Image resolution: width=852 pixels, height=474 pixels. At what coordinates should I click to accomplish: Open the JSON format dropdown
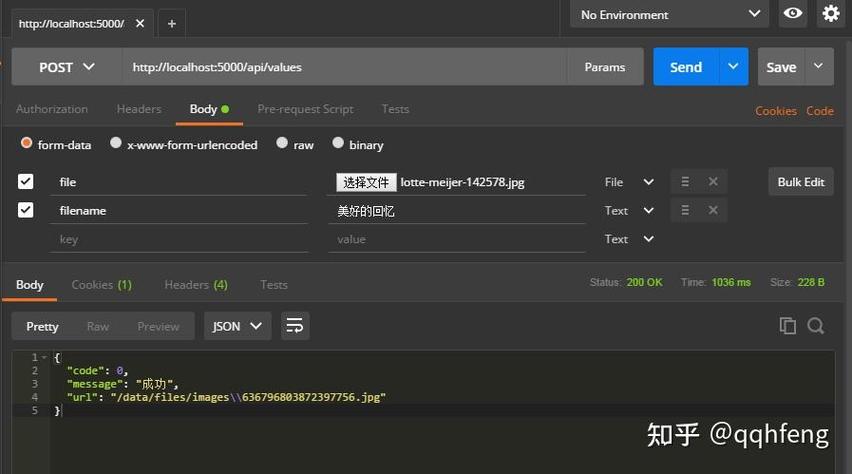[237, 326]
